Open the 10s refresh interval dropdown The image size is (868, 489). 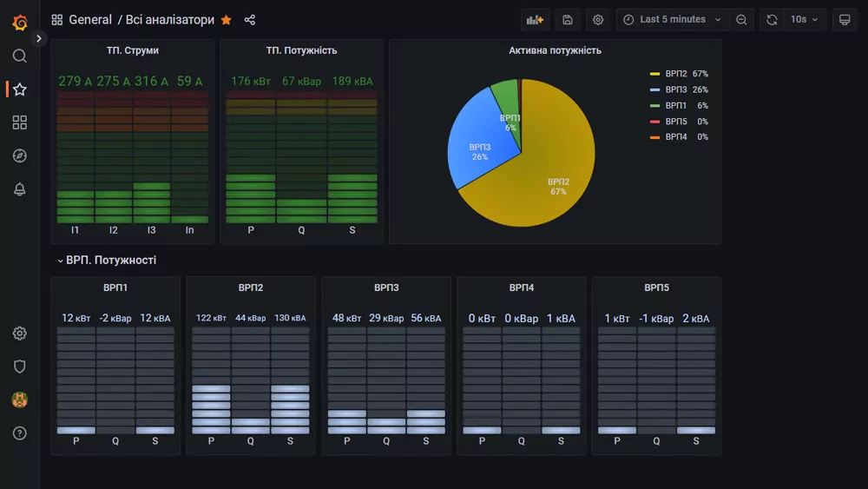(x=805, y=20)
